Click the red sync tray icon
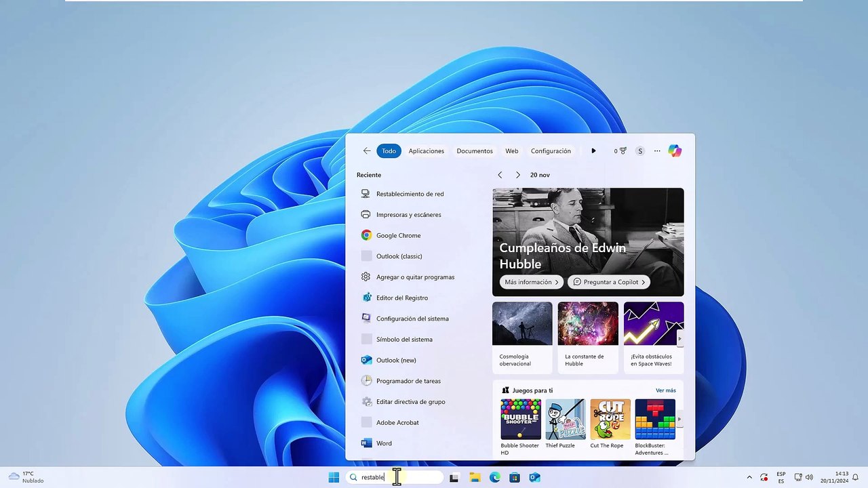The width and height of the screenshot is (868, 488). (764, 477)
